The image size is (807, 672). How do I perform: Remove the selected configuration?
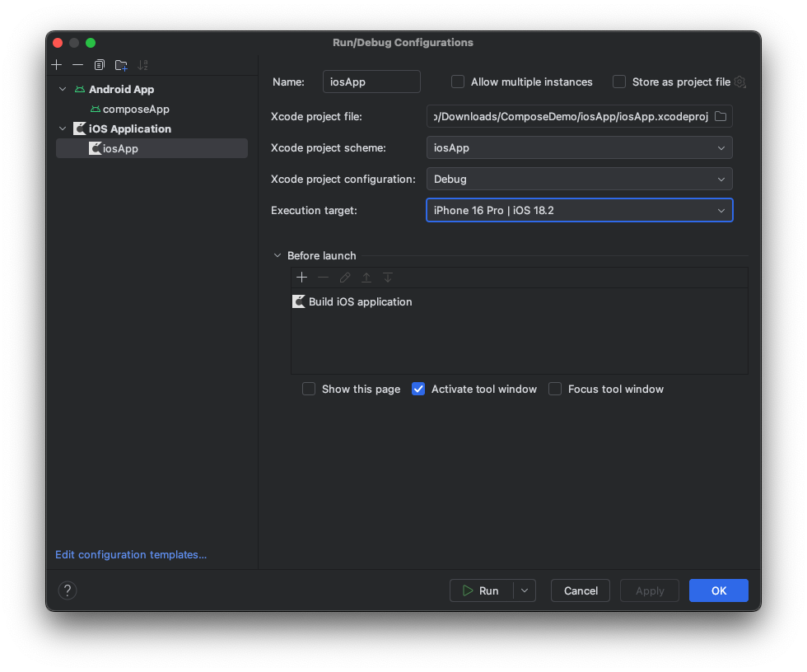77,65
